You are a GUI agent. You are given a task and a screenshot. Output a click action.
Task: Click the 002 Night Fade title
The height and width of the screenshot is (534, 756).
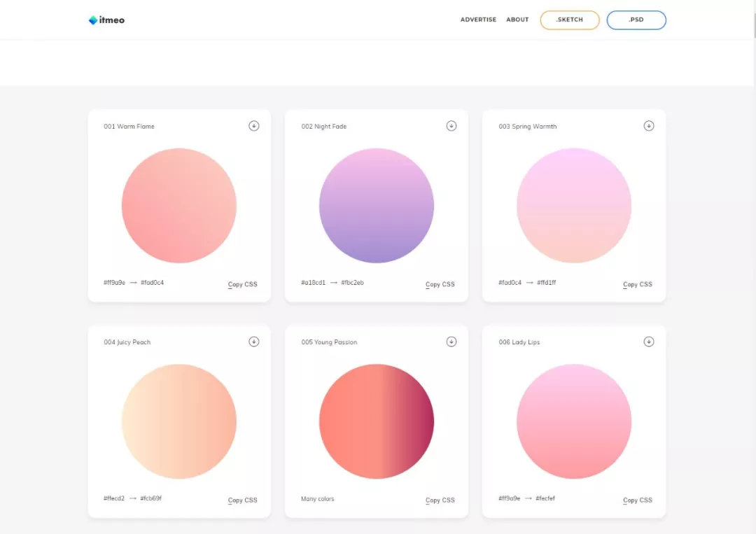pos(323,126)
